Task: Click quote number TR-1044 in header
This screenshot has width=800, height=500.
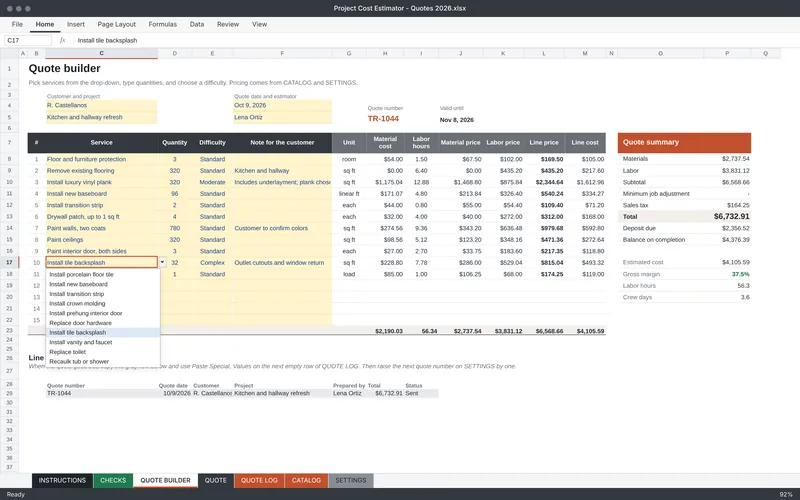Action: click(x=383, y=118)
